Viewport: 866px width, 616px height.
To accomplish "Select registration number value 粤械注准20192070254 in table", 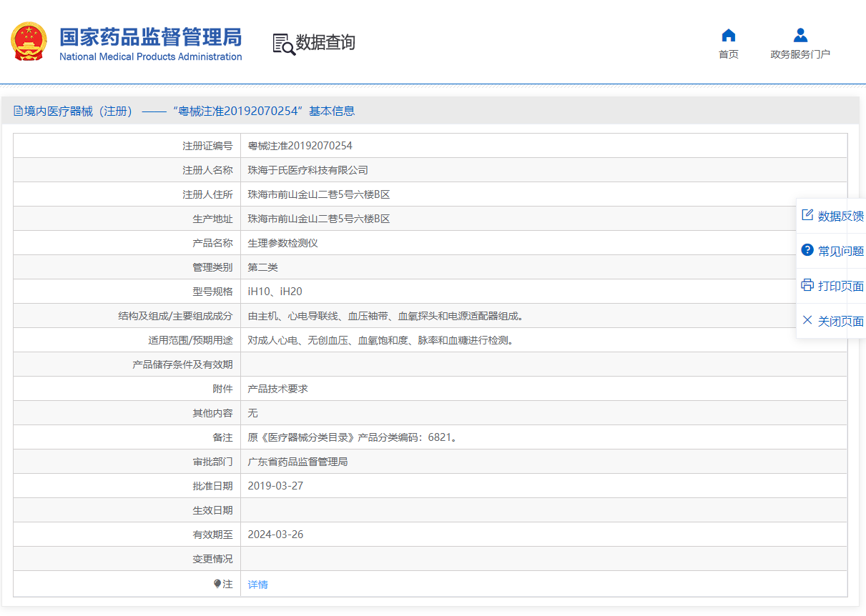I will (x=300, y=146).
